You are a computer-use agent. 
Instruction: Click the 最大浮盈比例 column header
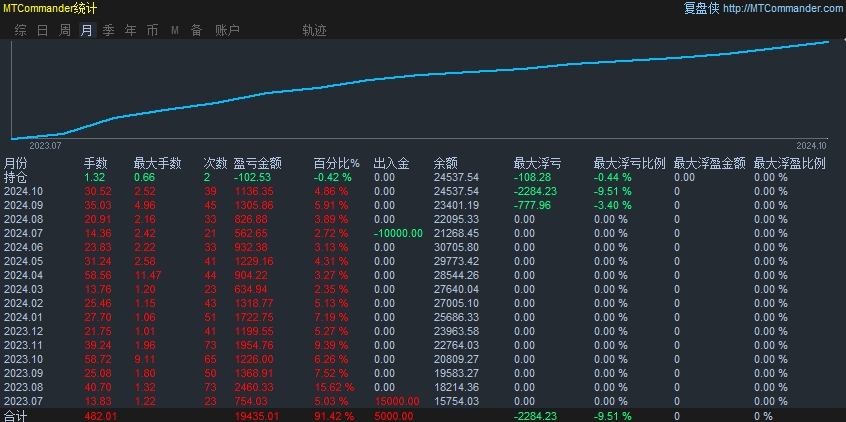(789, 163)
